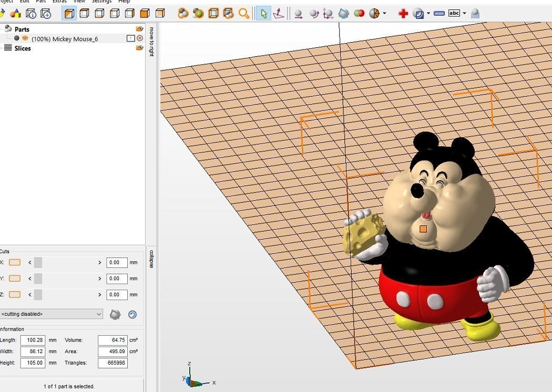Click the orange square handle on Mickey
552x392 pixels.
423,229
